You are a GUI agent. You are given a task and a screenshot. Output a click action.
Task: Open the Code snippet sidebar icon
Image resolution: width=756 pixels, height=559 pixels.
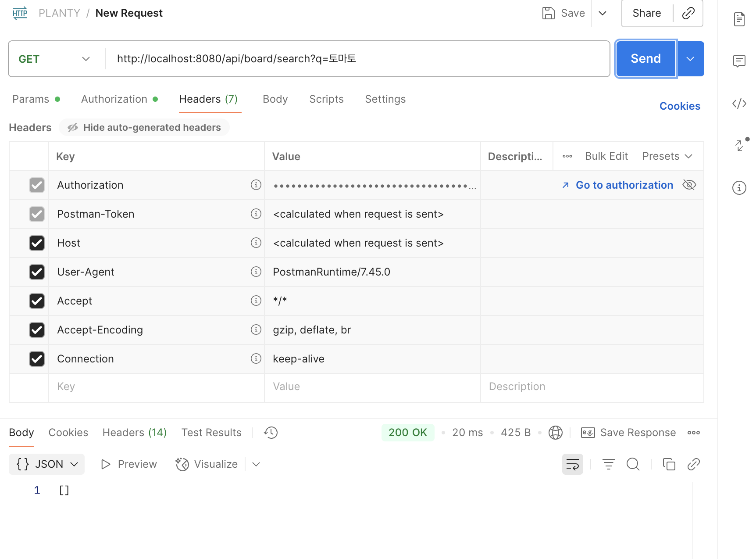coord(739,104)
